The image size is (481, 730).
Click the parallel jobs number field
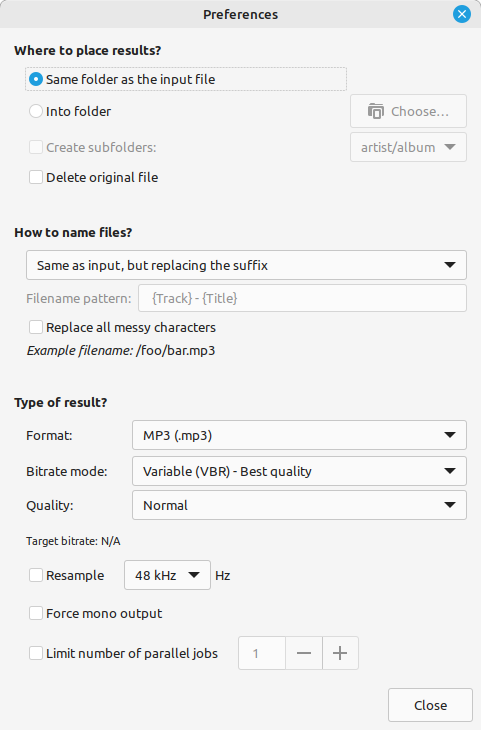click(x=262, y=653)
